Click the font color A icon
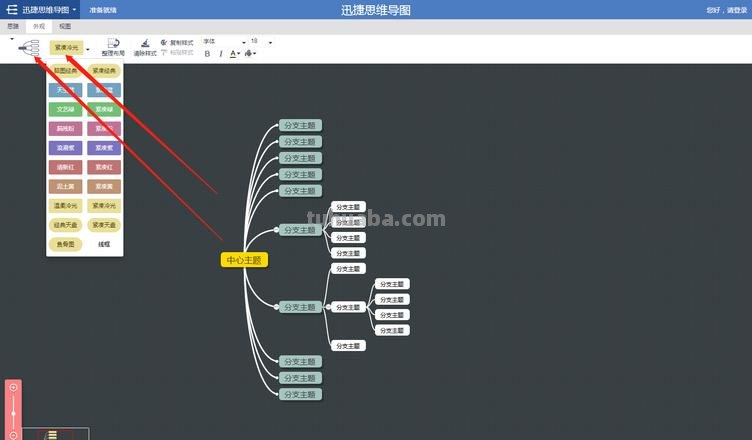 coord(234,54)
